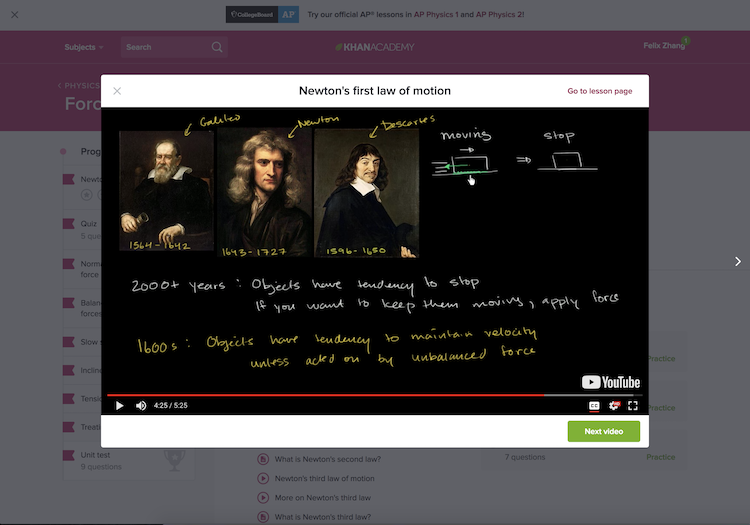Go to next item with right arrow

738,261
